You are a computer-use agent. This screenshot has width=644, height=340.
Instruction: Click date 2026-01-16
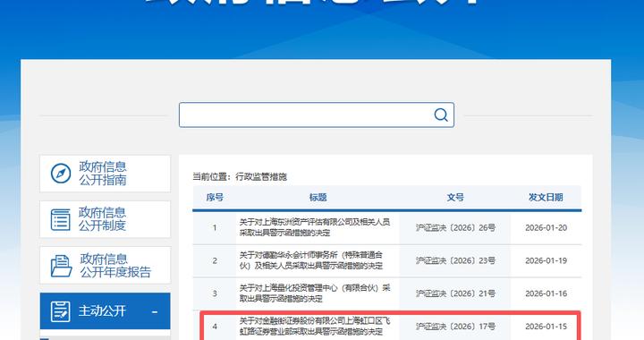pyautogui.click(x=546, y=293)
